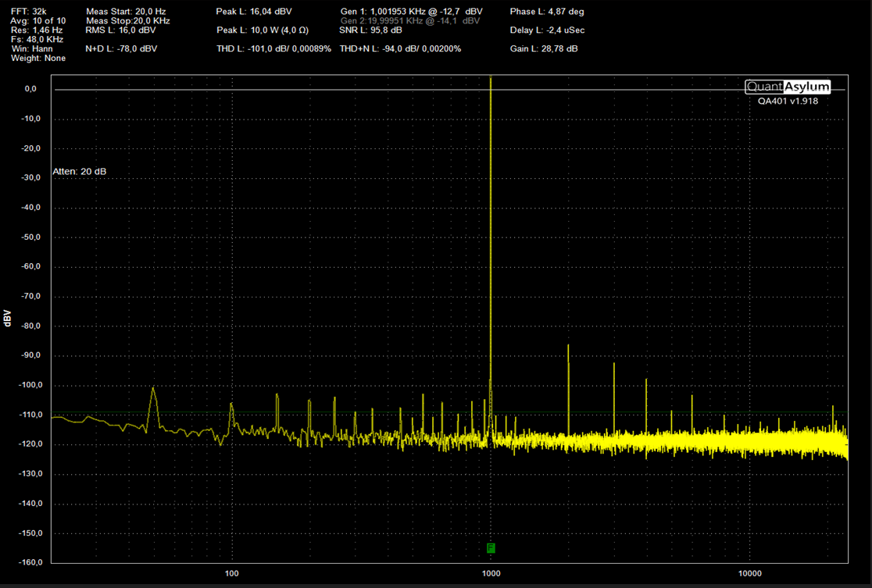Select the 'Res: 1,46 Hz' resolution text
This screenshot has height=588, width=872.
coord(37,30)
